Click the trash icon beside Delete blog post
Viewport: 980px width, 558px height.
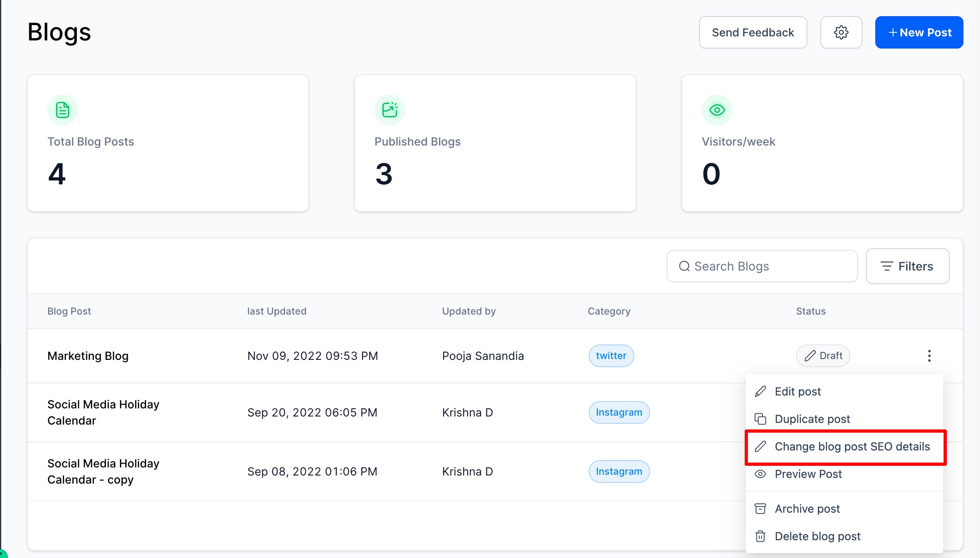(760, 536)
